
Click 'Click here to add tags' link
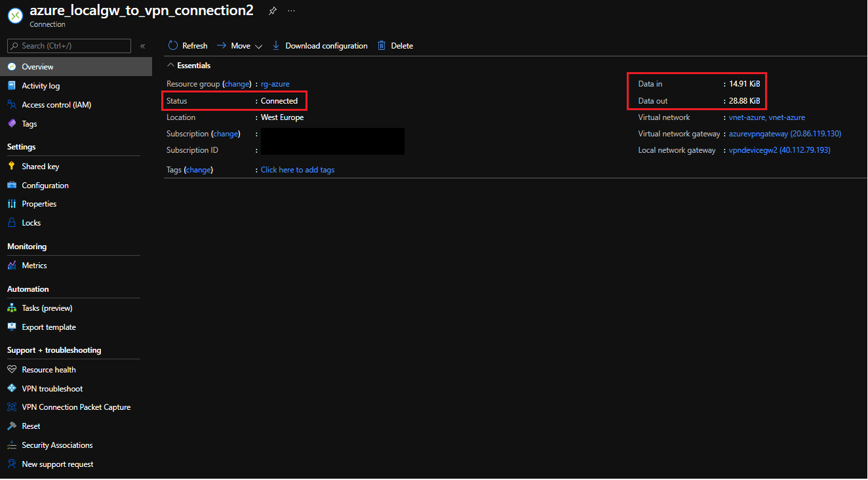coord(298,170)
